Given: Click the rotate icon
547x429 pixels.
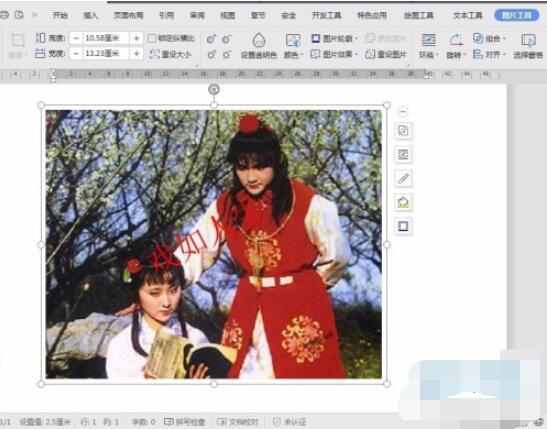Looking at the screenshot, I should tap(456, 40).
